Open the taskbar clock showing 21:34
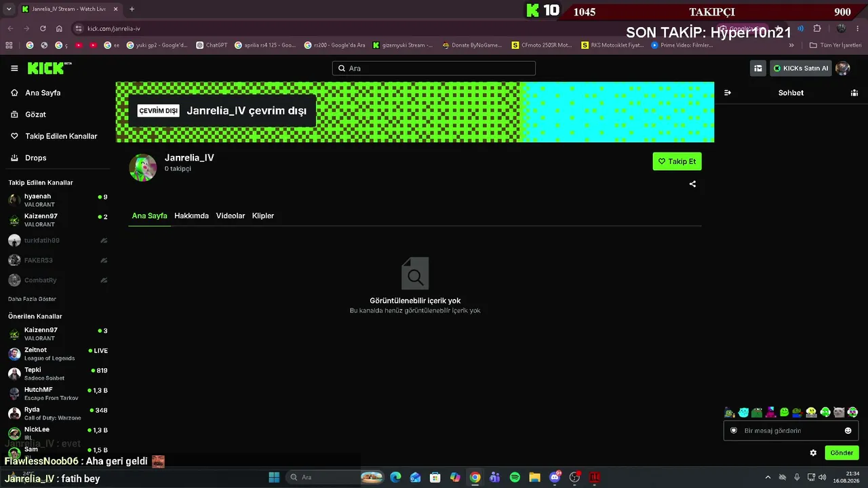The width and height of the screenshot is (868, 488). pos(847,477)
